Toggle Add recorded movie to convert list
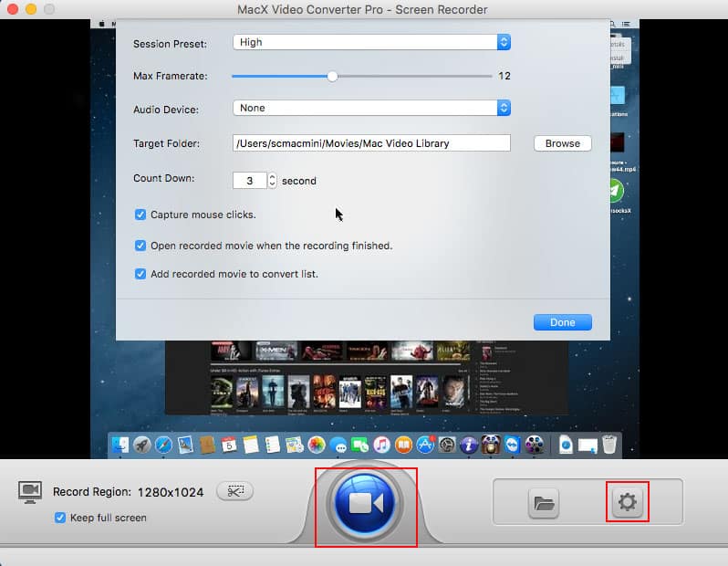Viewport: 728px width, 566px height. point(140,274)
